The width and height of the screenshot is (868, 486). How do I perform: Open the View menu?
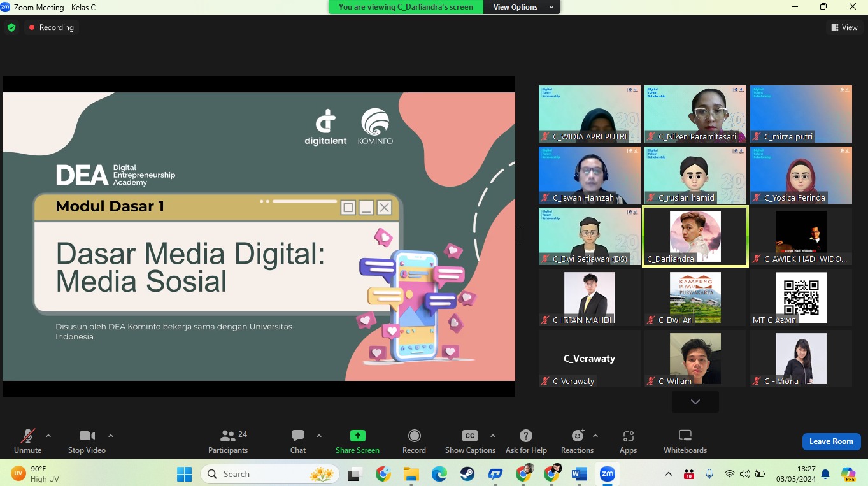click(844, 27)
